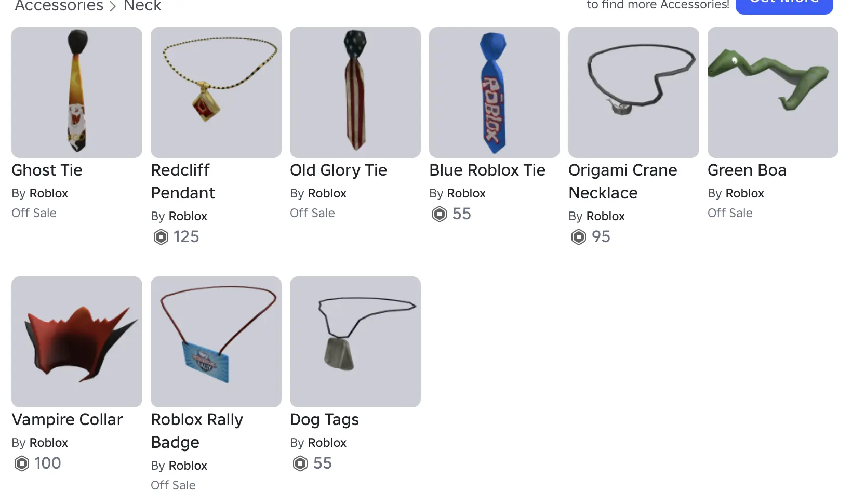Open Roblox creator link under Green Boa
Image resolution: width=852 pixels, height=504 pixels.
point(744,193)
